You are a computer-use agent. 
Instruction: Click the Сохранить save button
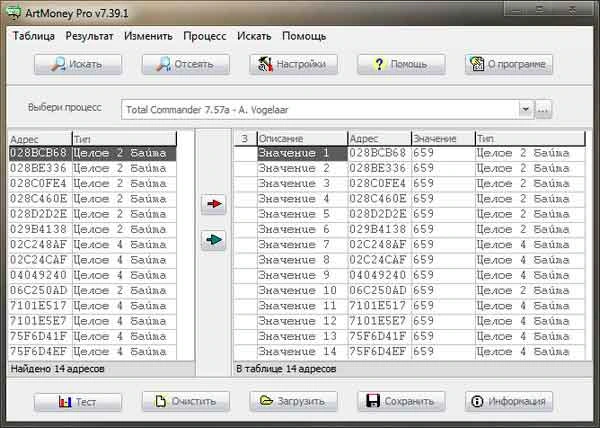tap(401, 402)
